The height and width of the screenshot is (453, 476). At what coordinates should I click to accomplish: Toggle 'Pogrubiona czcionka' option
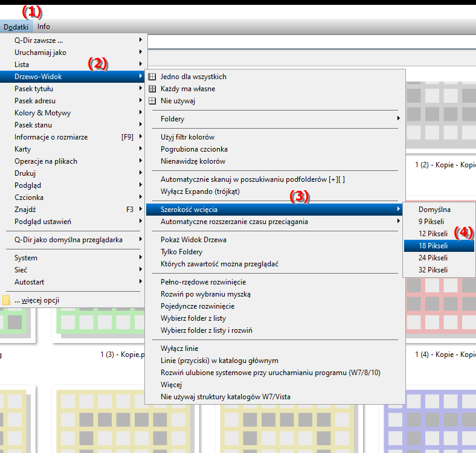[194, 149]
